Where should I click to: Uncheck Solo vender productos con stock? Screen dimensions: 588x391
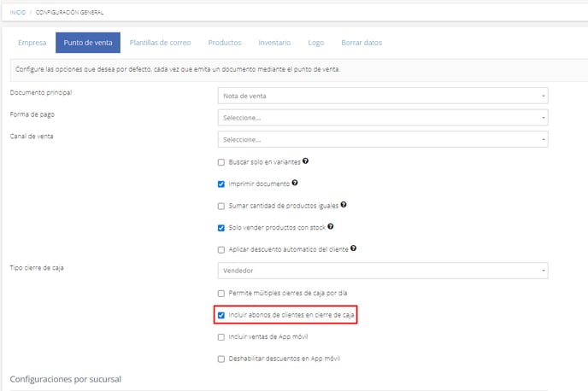click(221, 228)
